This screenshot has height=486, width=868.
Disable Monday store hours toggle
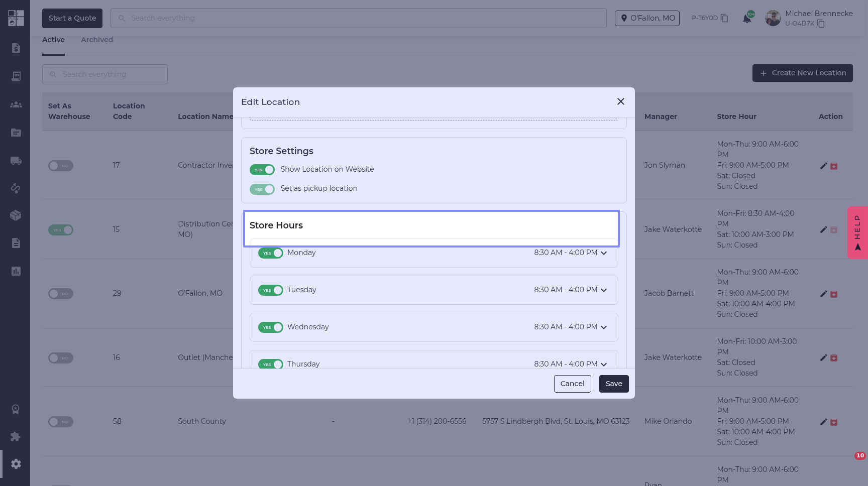(x=271, y=253)
